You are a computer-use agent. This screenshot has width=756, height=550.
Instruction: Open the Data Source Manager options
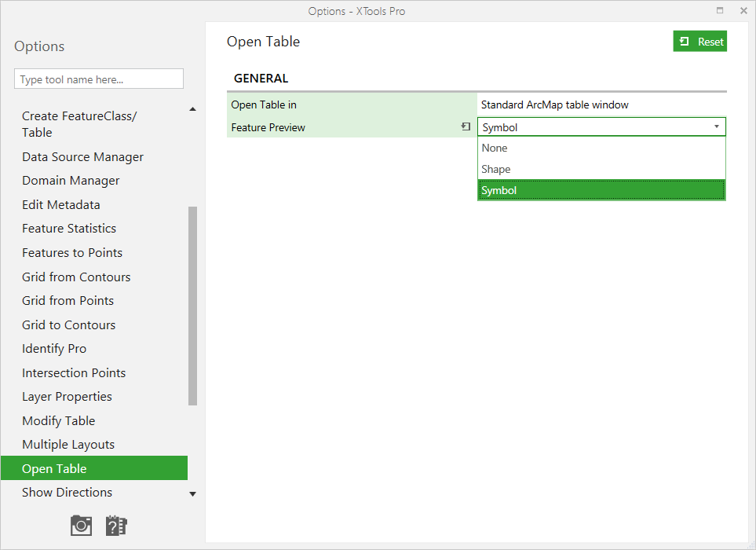[x=82, y=157]
